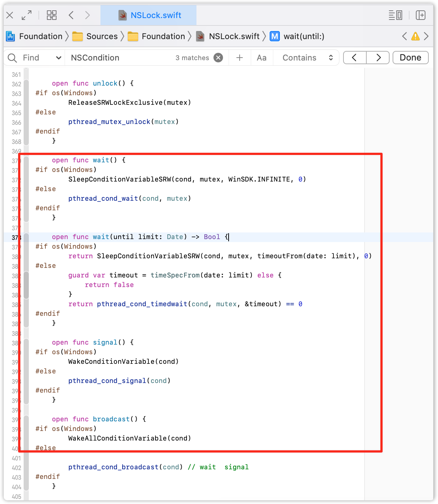Click the Sources folder breadcrumb
This screenshot has height=504, width=438.
click(x=102, y=36)
